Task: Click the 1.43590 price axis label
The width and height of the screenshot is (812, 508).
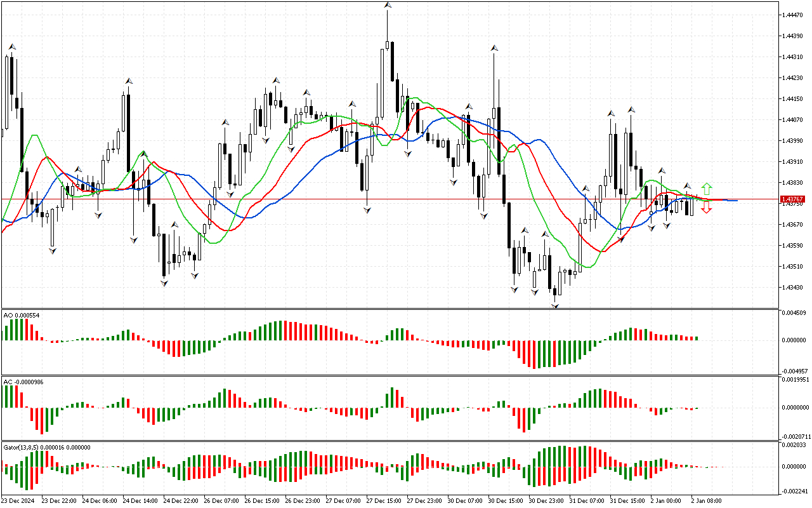Action: pos(794,245)
